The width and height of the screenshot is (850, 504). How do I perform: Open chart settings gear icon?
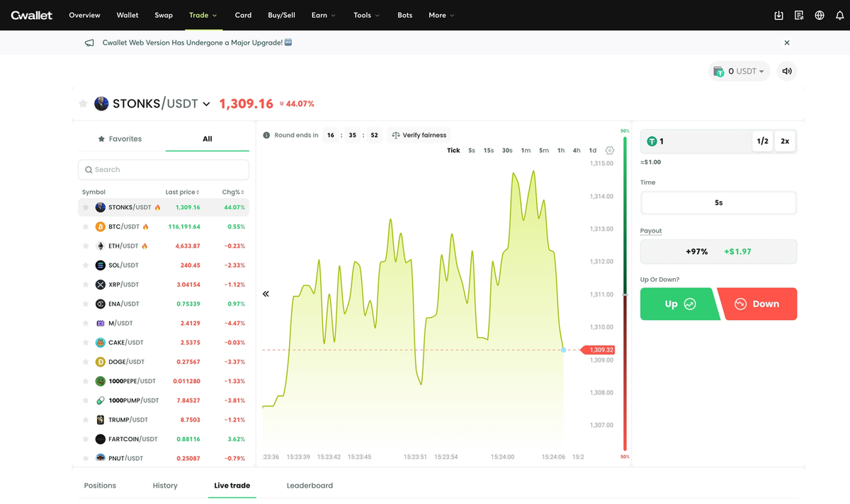pos(610,150)
